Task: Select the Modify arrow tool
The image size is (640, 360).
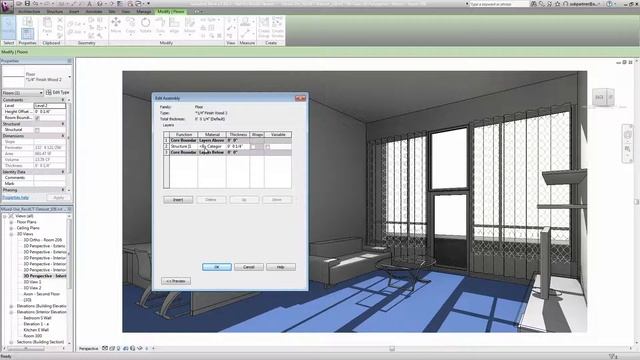Action: (x=8, y=27)
